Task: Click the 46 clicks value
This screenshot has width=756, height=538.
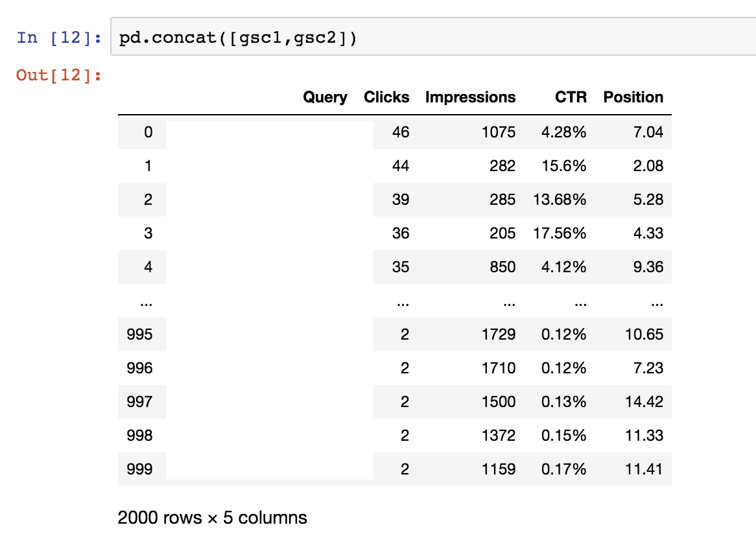Action: click(x=401, y=132)
